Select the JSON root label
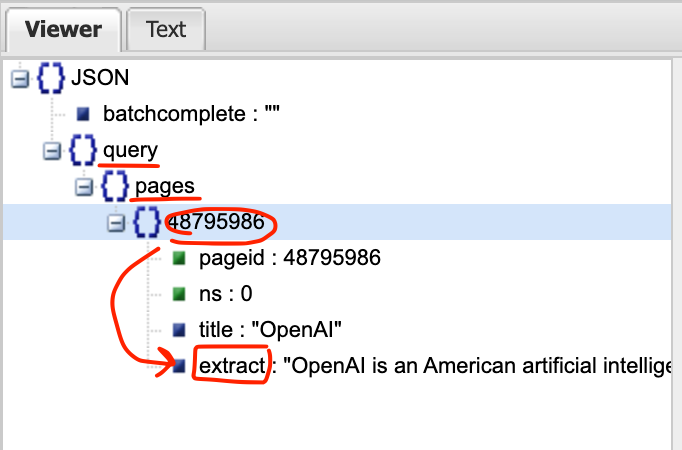The height and width of the screenshot is (450, 682). pyautogui.click(x=100, y=78)
